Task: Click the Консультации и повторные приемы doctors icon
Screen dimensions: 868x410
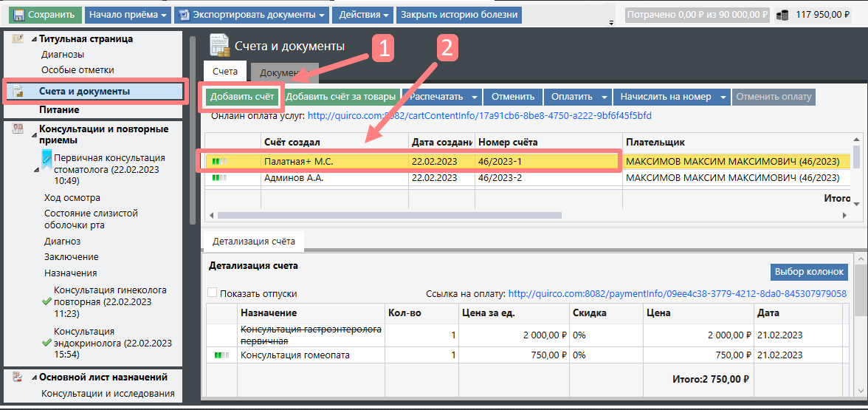Action: click(x=18, y=129)
